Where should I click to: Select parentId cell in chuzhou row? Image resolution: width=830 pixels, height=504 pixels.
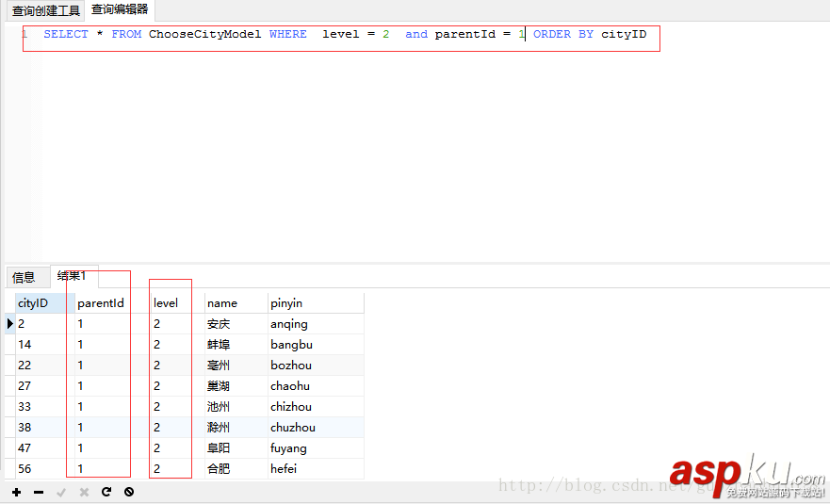pyautogui.click(x=113, y=428)
